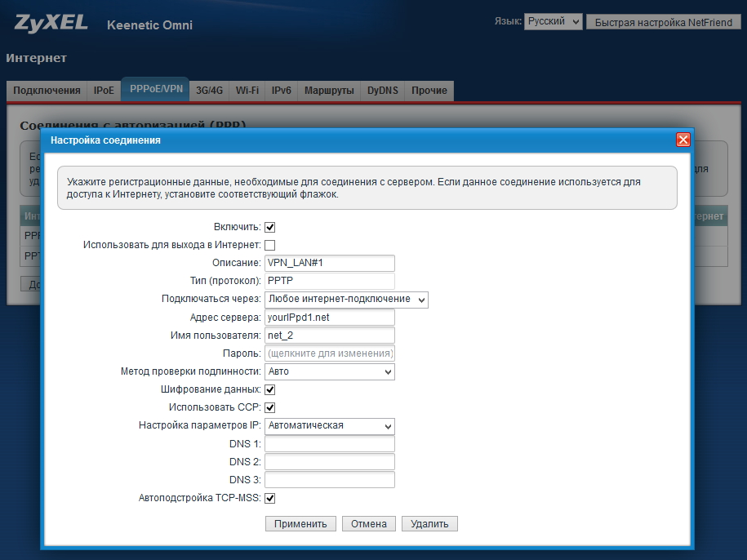Open the 3G/4G tab
The height and width of the screenshot is (560, 747).
point(209,91)
